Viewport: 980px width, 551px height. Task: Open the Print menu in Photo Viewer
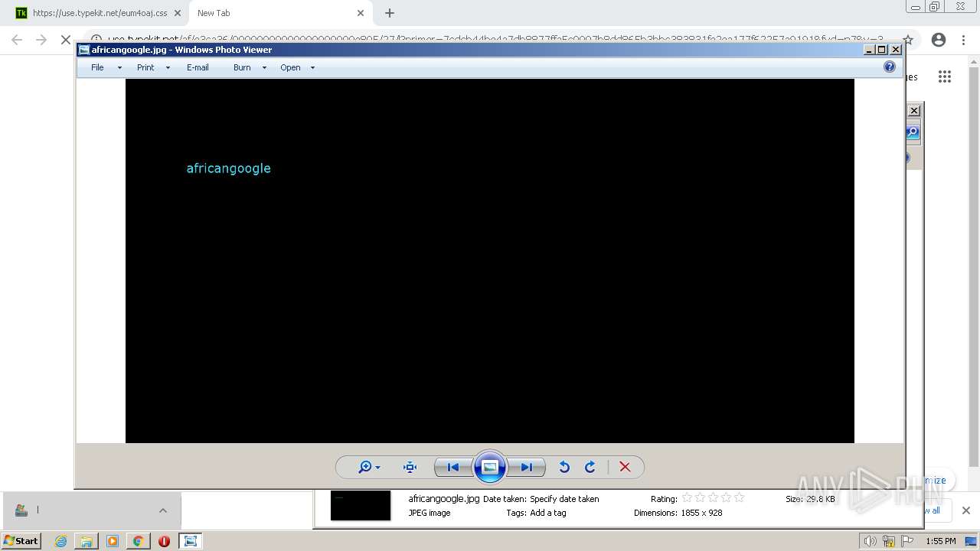click(145, 67)
